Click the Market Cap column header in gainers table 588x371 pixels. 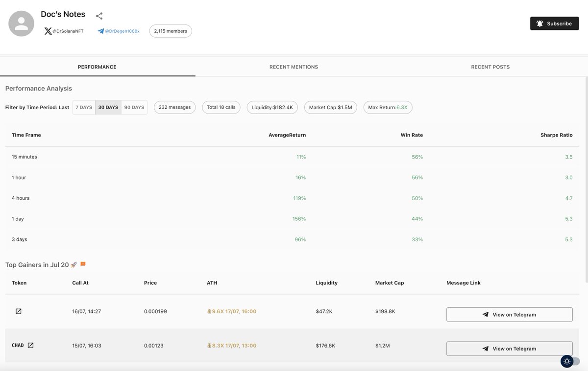tap(390, 283)
